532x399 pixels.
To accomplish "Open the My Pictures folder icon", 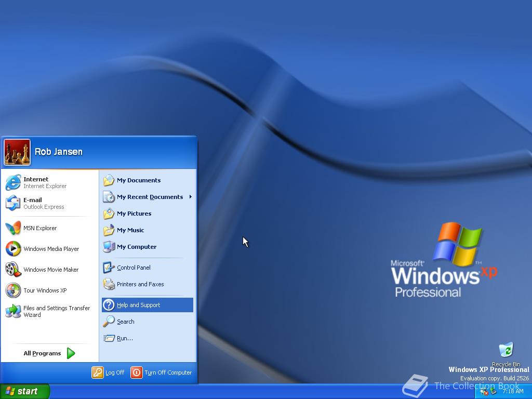I will (x=109, y=214).
